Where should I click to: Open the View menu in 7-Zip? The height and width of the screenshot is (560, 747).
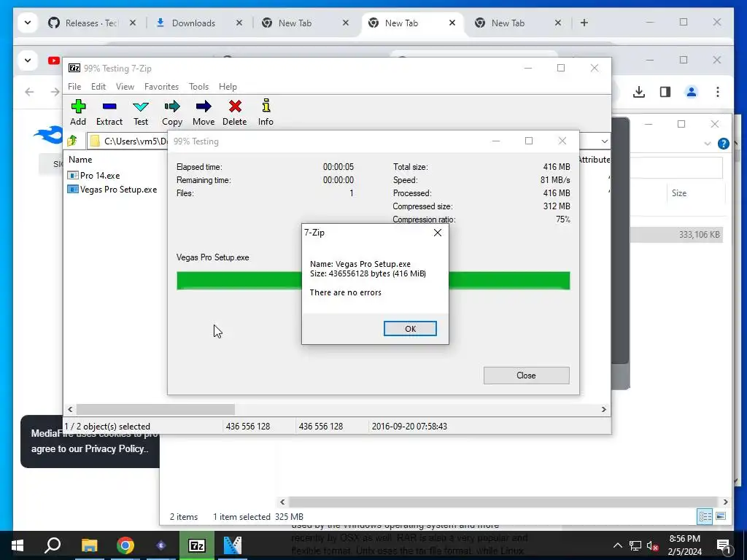coord(125,87)
